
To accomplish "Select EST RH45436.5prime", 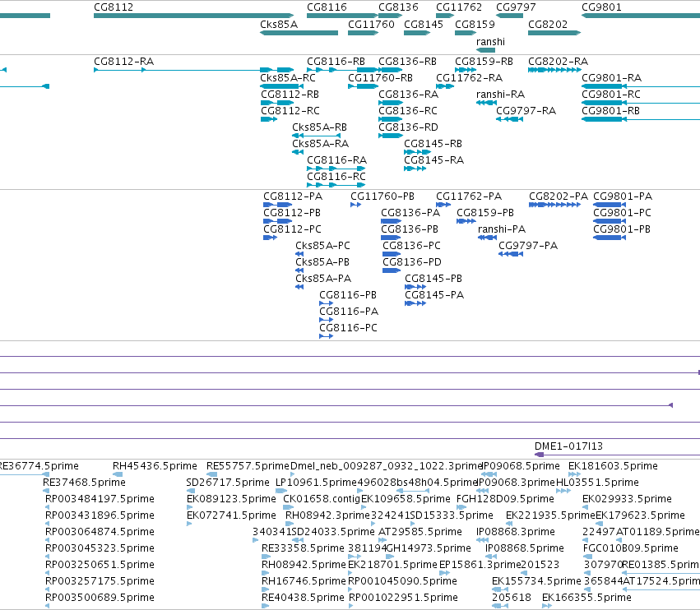I will [x=118, y=474].
